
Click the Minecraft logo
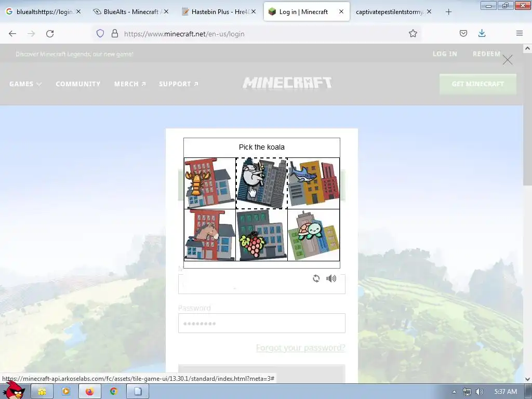(287, 83)
